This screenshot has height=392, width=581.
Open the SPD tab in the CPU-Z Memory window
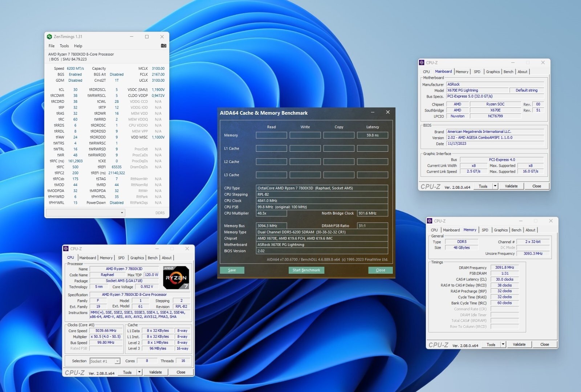(485, 230)
